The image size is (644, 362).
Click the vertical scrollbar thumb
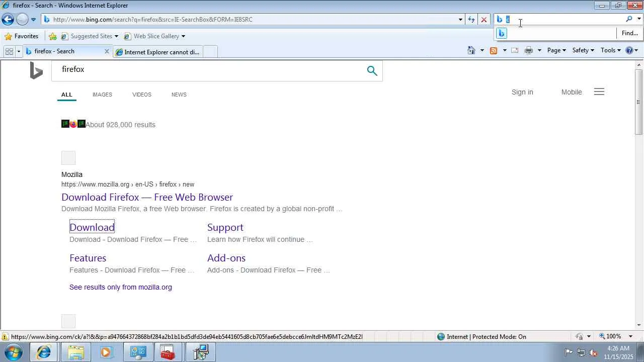639,102
